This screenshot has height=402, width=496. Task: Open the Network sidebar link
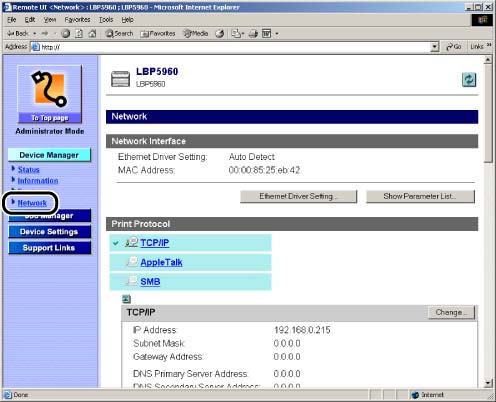pyautogui.click(x=32, y=203)
